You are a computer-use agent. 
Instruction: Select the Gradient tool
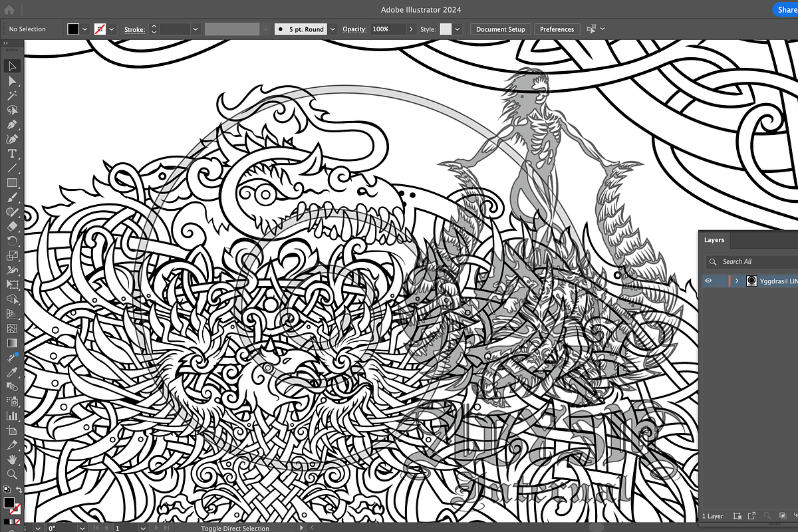(x=12, y=342)
